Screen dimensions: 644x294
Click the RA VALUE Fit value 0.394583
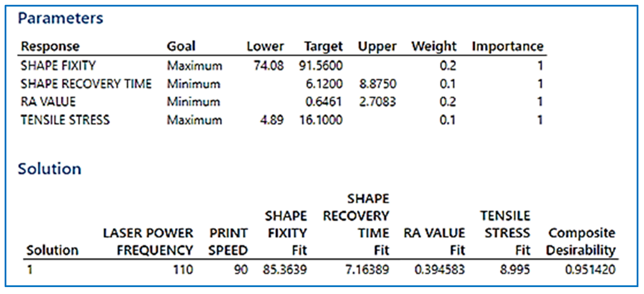440,270
